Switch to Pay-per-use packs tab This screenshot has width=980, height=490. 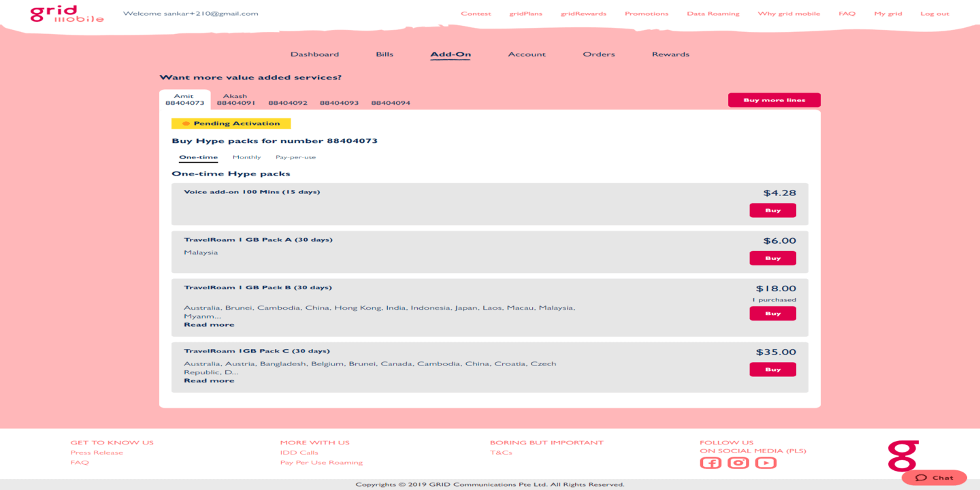click(295, 157)
